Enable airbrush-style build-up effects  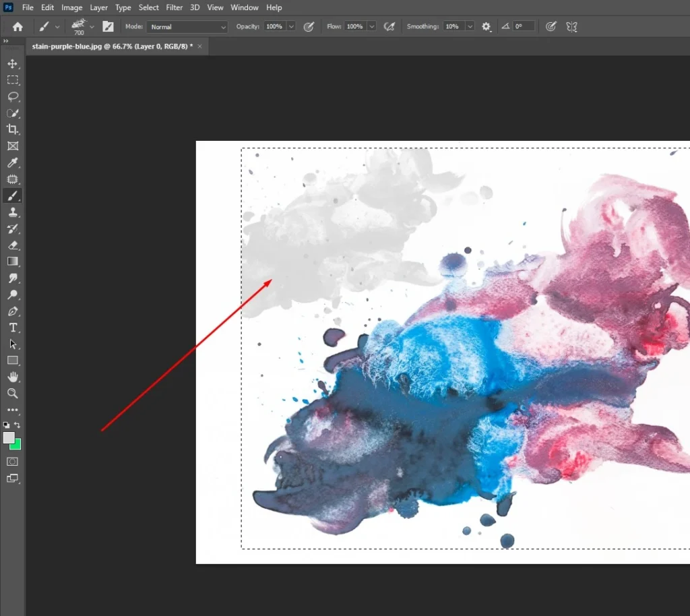[389, 26]
